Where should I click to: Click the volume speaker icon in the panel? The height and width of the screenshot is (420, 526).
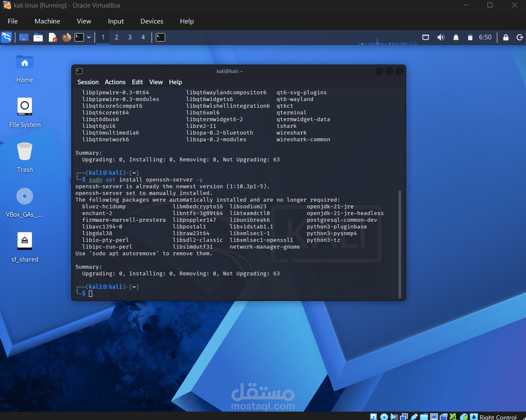pyautogui.click(x=440, y=37)
